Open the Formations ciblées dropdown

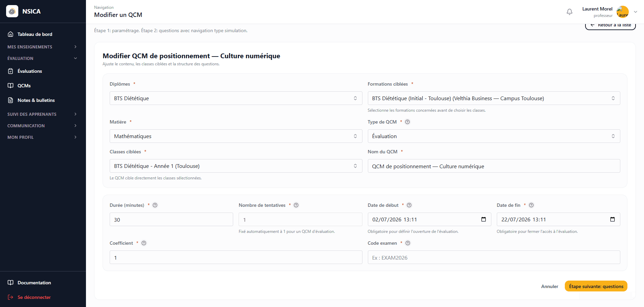pyautogui.click(x=494, y=98)
